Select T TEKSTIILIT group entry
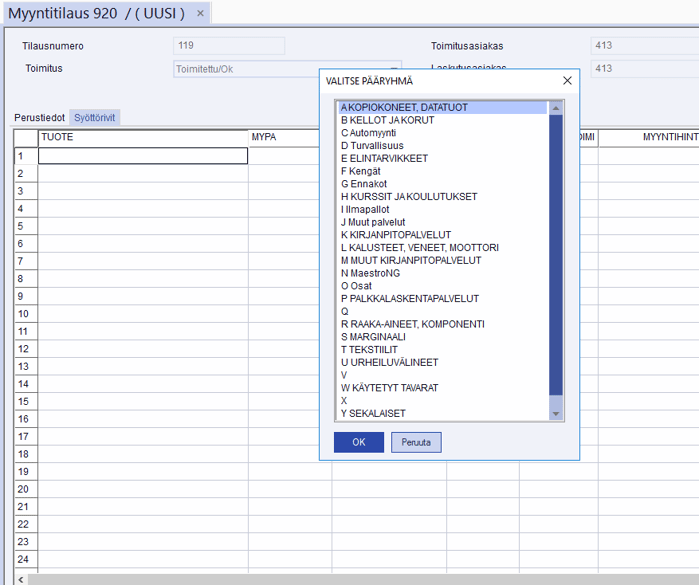This screenshot has width=699, height=585. [369, 350]
